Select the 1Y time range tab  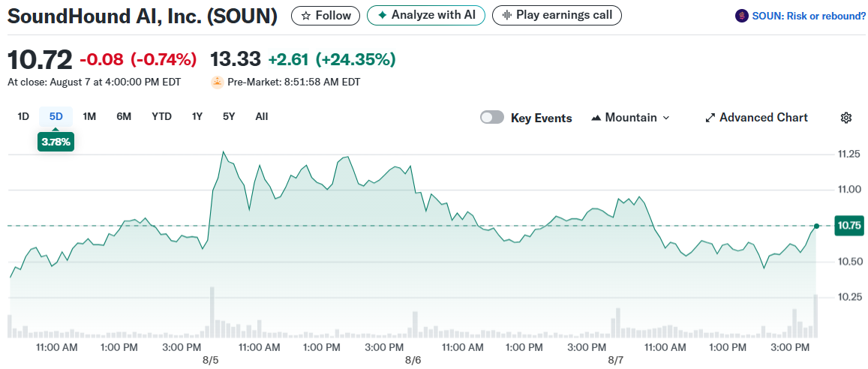point(197,117)
